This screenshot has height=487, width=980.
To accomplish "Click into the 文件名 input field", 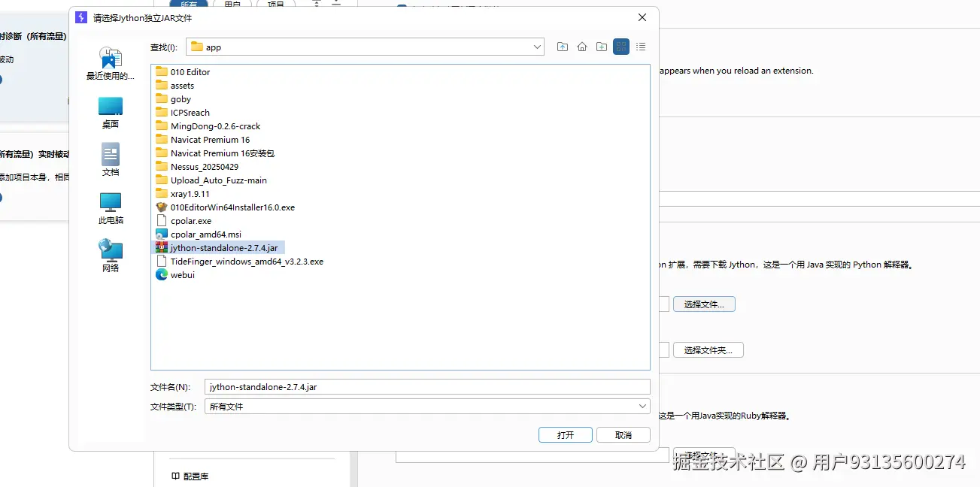I will click(x=427, y=386).
